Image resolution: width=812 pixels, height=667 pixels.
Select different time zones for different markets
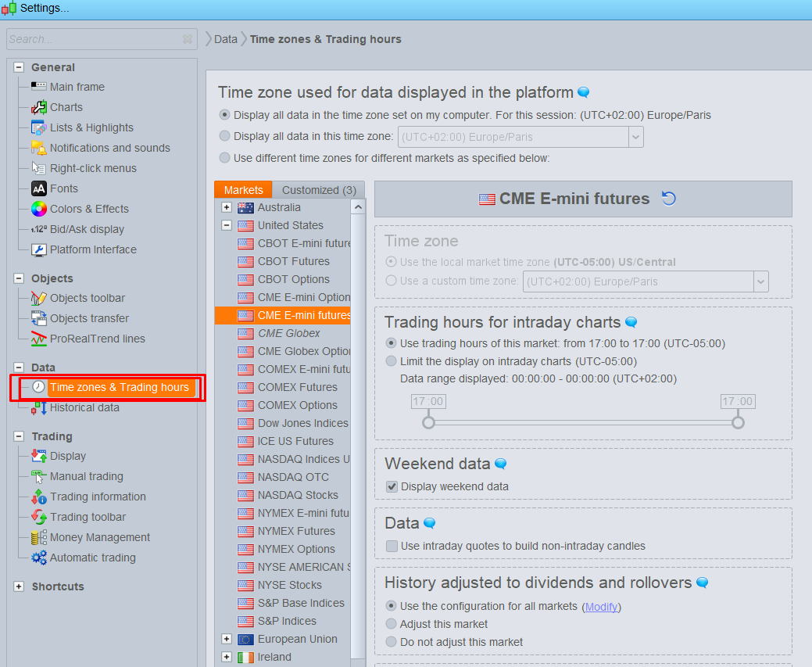224,157
